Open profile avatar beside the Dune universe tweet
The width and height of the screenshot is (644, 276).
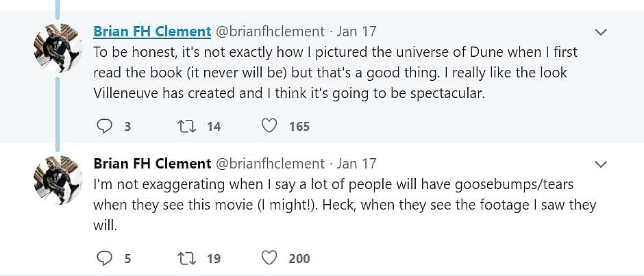(x=58, y=47)
